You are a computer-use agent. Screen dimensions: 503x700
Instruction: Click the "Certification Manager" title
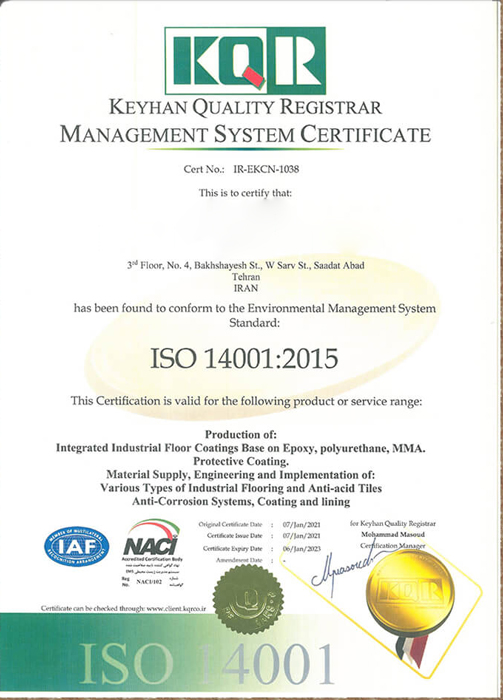click(393, 546)
